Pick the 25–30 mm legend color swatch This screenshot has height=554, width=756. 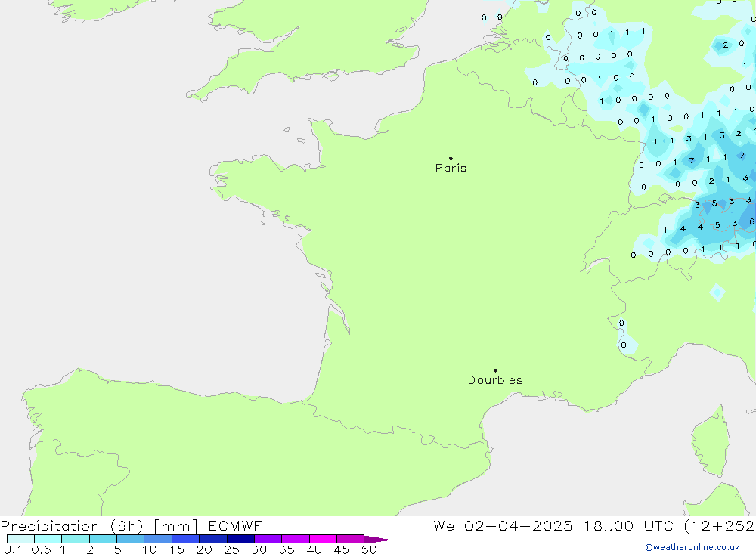(x=240, y=539)
